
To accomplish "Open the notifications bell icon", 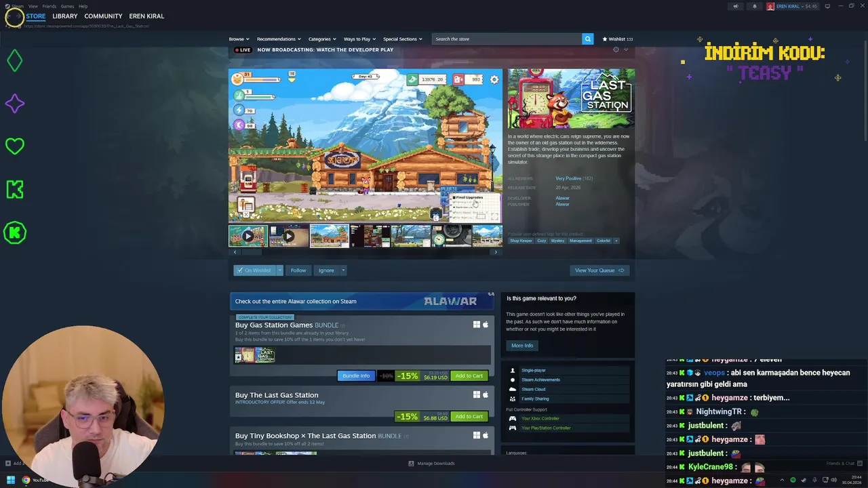I will 755,6.
